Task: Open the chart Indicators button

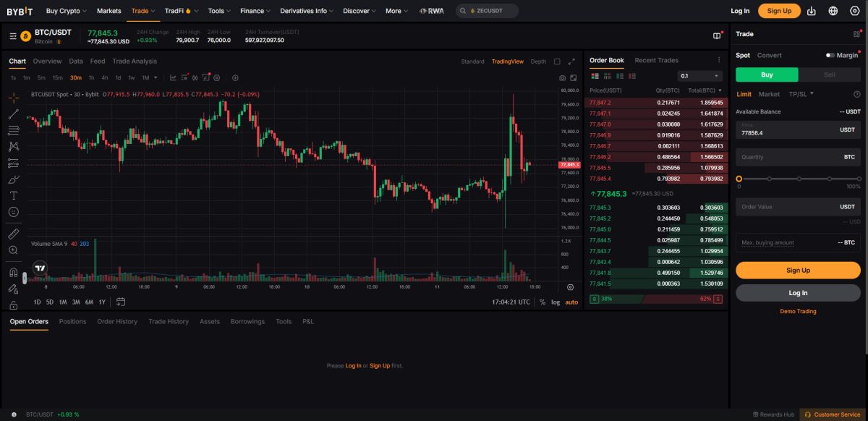Action: [173, 77]
